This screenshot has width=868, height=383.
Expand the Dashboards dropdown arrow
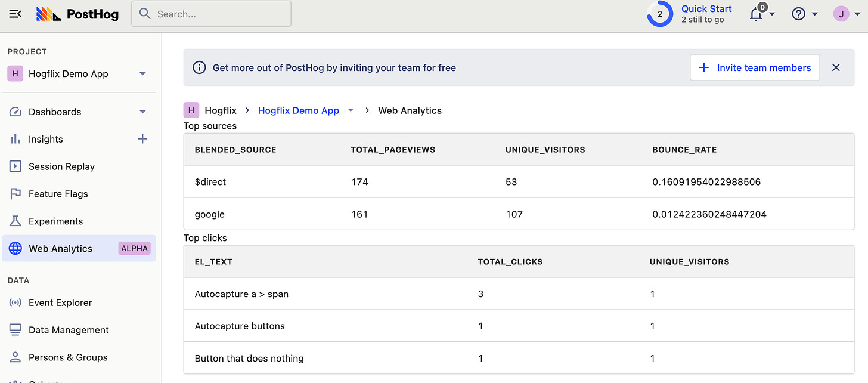(142, 112)
